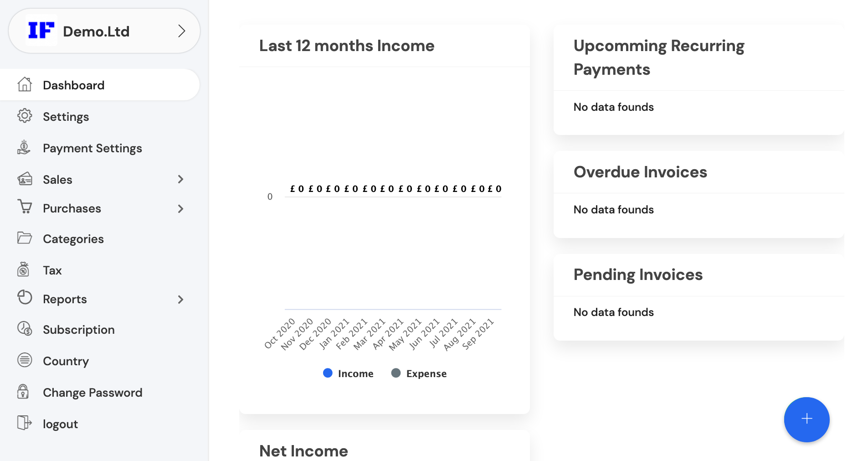Click the Tax money bag icon
Screen dimensions: 868x461
[x=25, y=269]
